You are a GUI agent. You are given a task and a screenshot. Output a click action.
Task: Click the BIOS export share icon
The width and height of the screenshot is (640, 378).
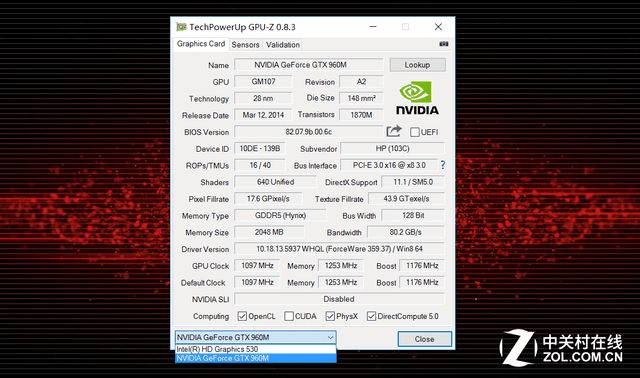coord(394,131)
